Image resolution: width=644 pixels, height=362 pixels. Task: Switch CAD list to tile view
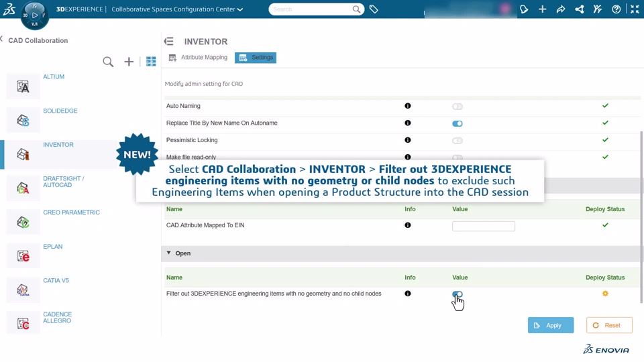151,62
